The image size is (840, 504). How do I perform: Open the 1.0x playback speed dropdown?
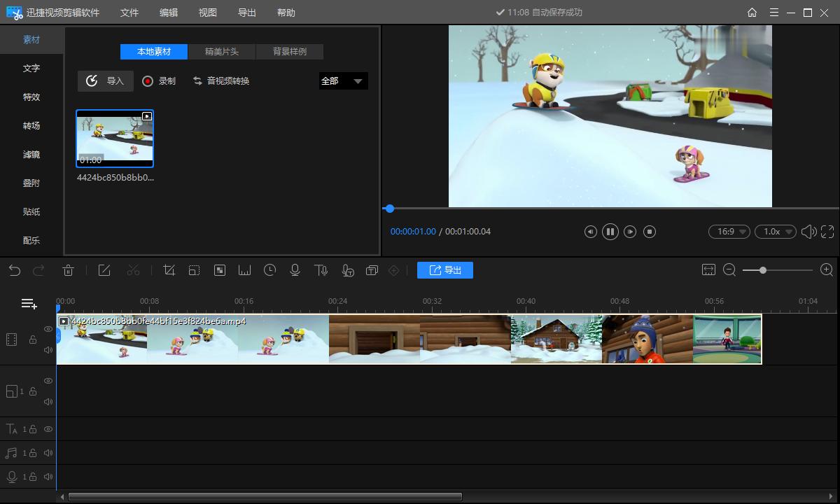tap(775, 232)
